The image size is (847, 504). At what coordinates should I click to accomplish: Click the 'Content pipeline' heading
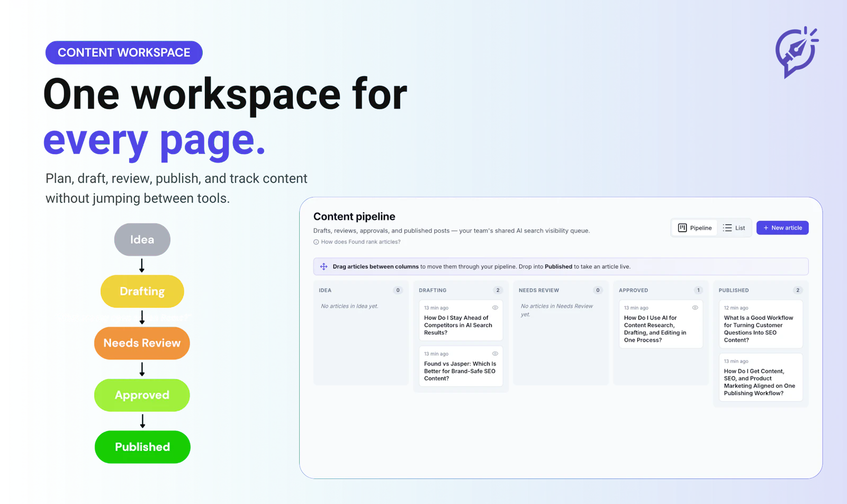(354, 217)
